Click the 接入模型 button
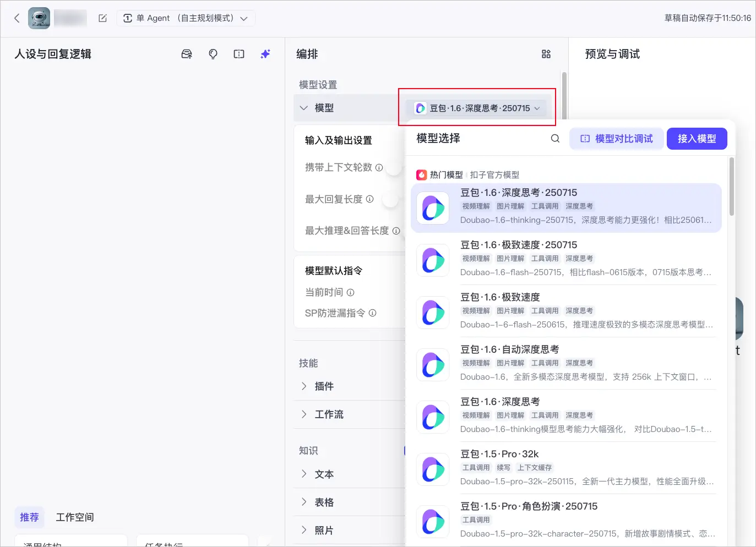This screenshot has height=547, width=756. (x=697, y=139)
